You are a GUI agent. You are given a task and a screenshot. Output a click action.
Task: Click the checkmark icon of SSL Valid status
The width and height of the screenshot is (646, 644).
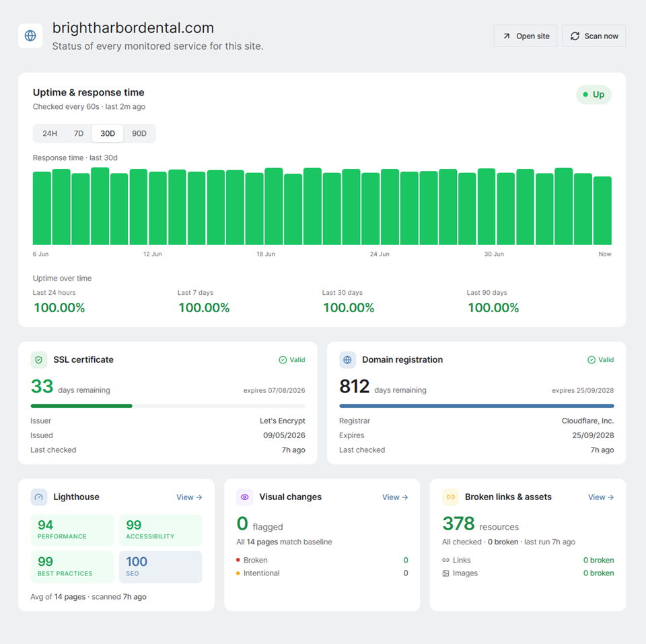pos(283,360)
